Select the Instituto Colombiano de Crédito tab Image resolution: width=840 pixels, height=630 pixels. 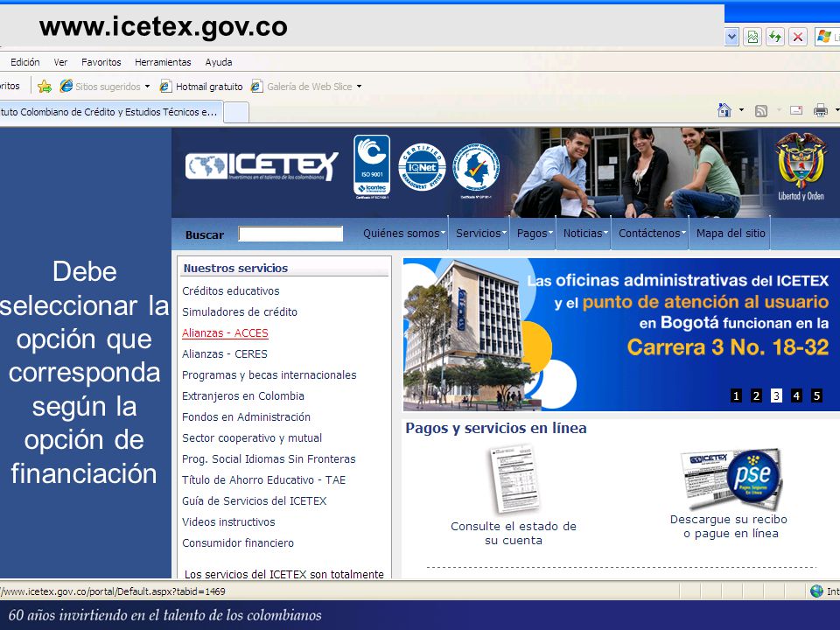[x=110, y=112]
